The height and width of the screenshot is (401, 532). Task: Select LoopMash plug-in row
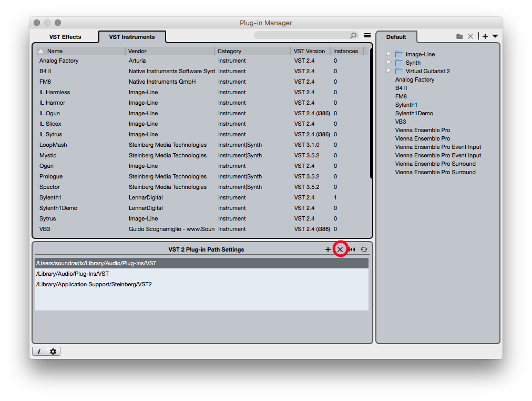[x=202, y=145]
